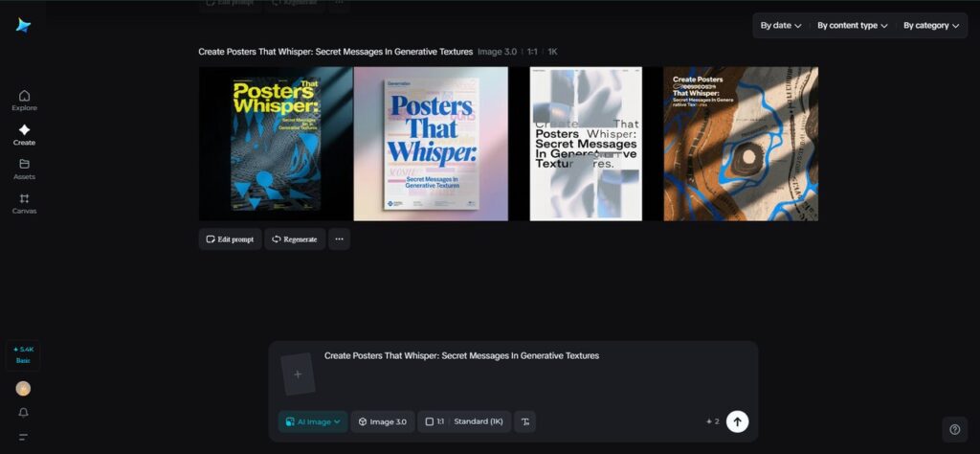The height and width of the screenshot is (454, 980).
Task: Expand the By date filter dropdown
Action: pyautogui.click(x=781, y=26)
